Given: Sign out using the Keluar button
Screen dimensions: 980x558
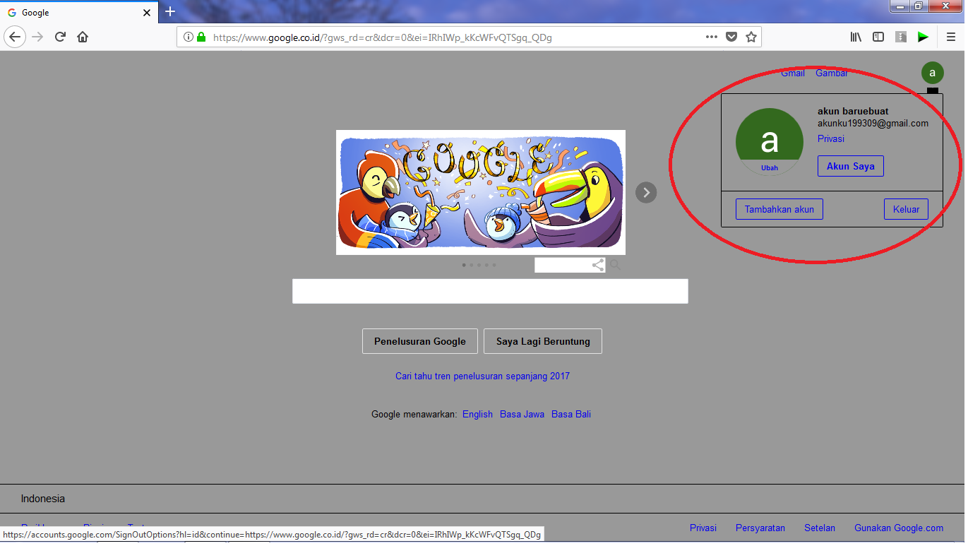Looking at the screenshot, I should coord(906,208).
